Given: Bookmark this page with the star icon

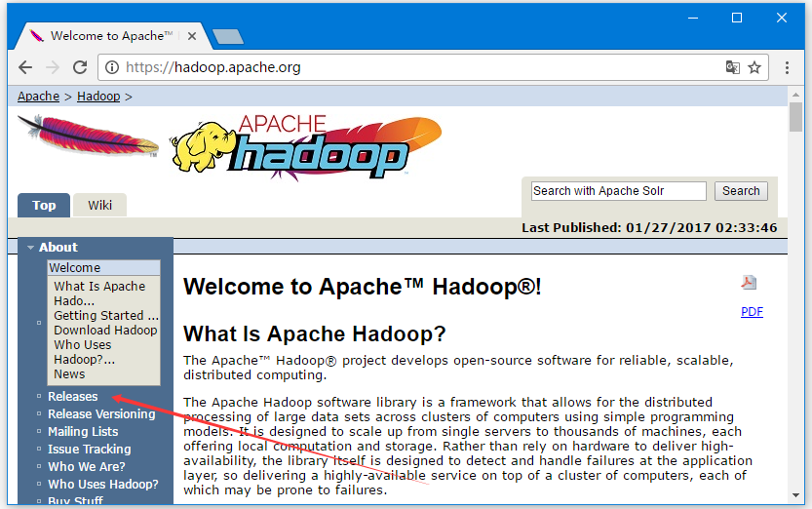Looking at the screenshot, I should pos(754,67).
